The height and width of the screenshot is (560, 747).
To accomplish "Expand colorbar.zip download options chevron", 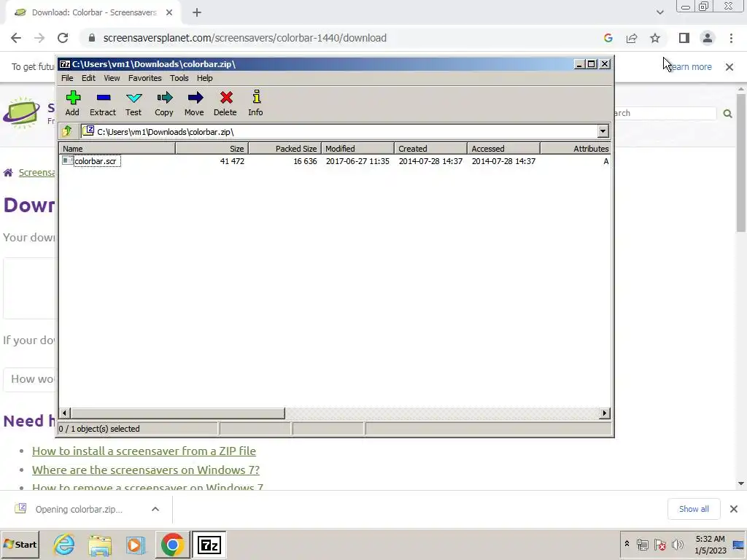I will coord(155,509).
